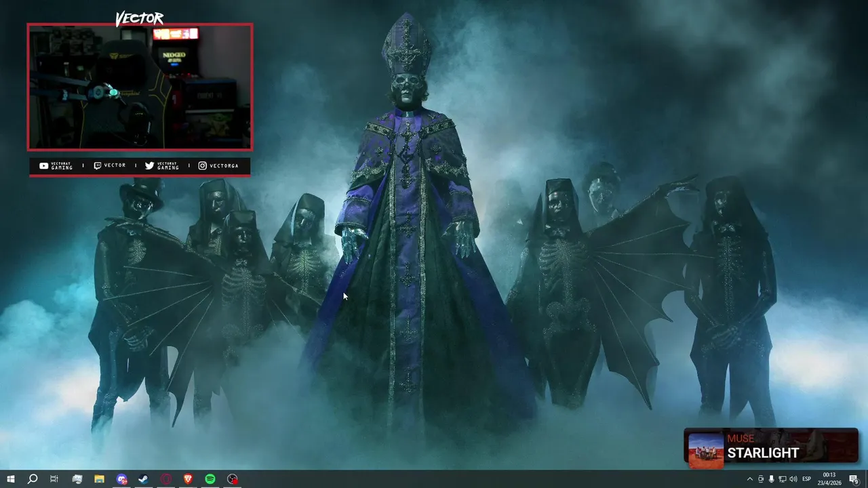Open taskbar Search magnifier
868x488 pixels.
(x=32, y=479)
